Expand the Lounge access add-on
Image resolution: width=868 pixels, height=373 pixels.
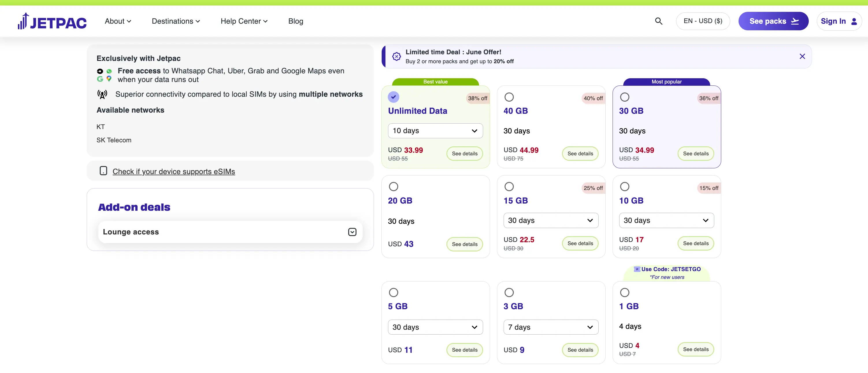click(x=230, y=232)
